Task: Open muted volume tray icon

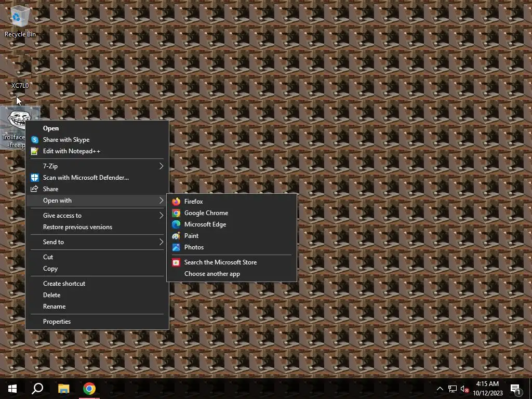Action: pyautogui.click(x=464, y=389)
